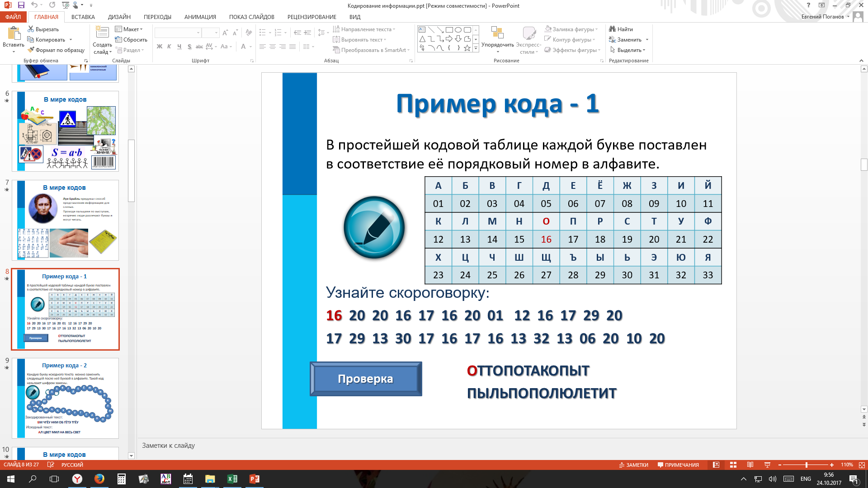Toggle strikethrough abc formatting
Screen dimensions: 868x488
coord(199,47)
